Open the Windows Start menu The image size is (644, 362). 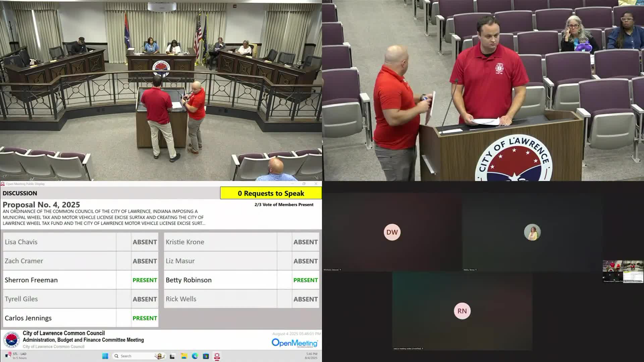(105, 356)
